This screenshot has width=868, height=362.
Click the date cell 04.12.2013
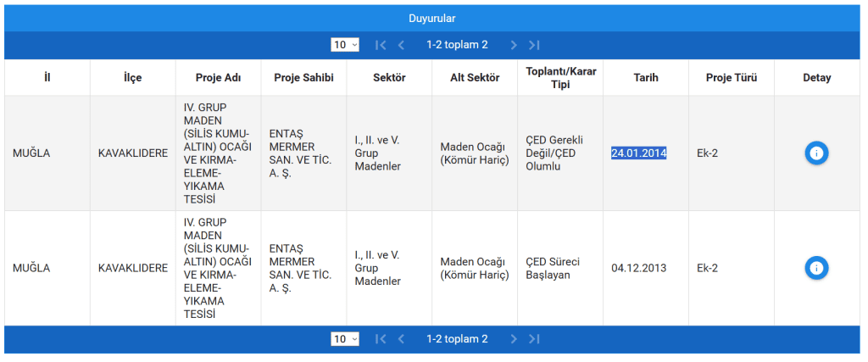pos(638,268)
